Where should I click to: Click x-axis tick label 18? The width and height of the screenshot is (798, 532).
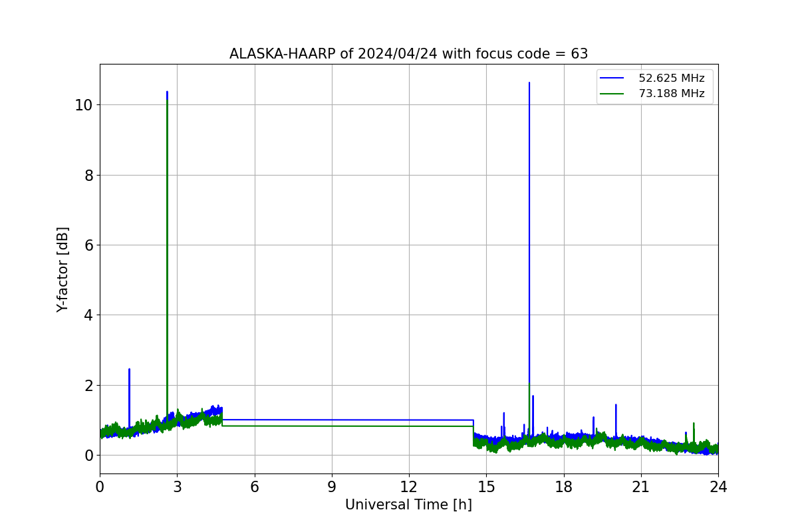(564, 487)
